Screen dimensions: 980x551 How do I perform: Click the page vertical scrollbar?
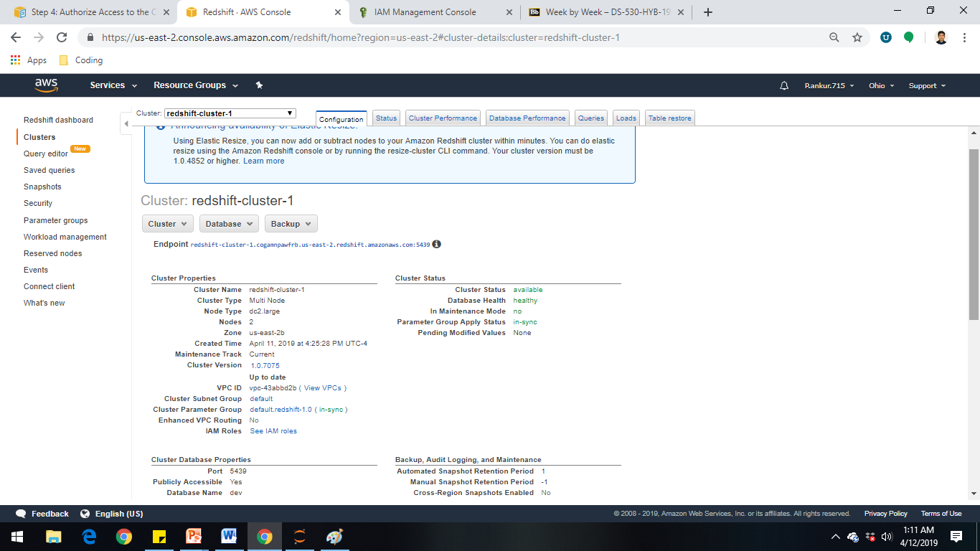[974, 235]
